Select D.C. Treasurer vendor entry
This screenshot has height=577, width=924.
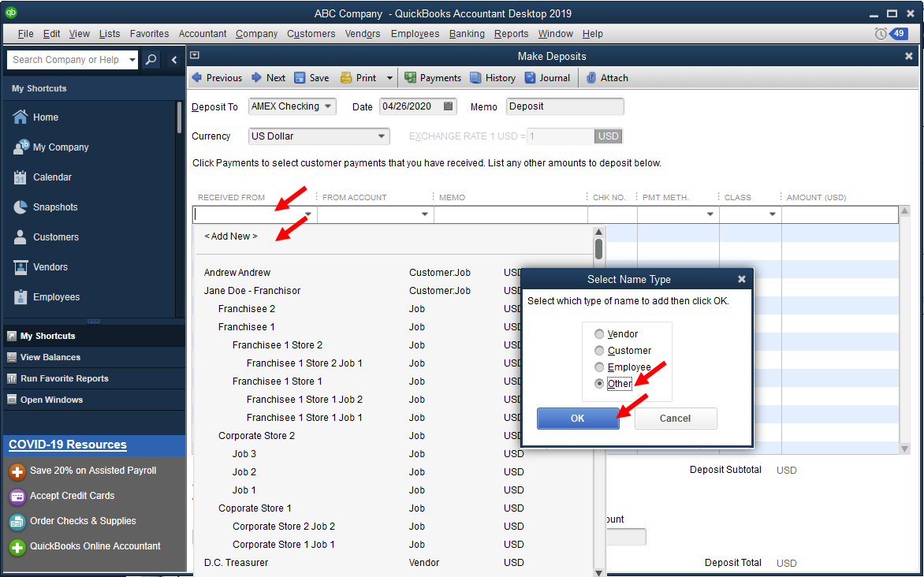click(236, 563)
